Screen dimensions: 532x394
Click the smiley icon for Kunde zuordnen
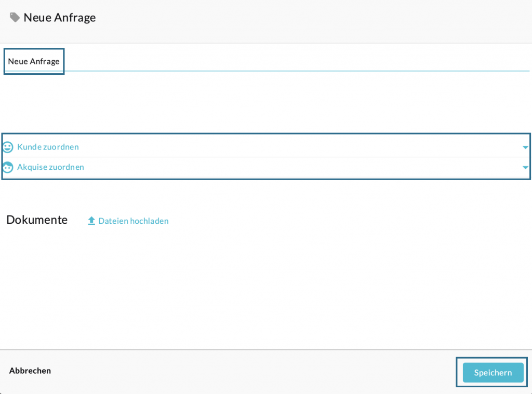coord(8,147)
